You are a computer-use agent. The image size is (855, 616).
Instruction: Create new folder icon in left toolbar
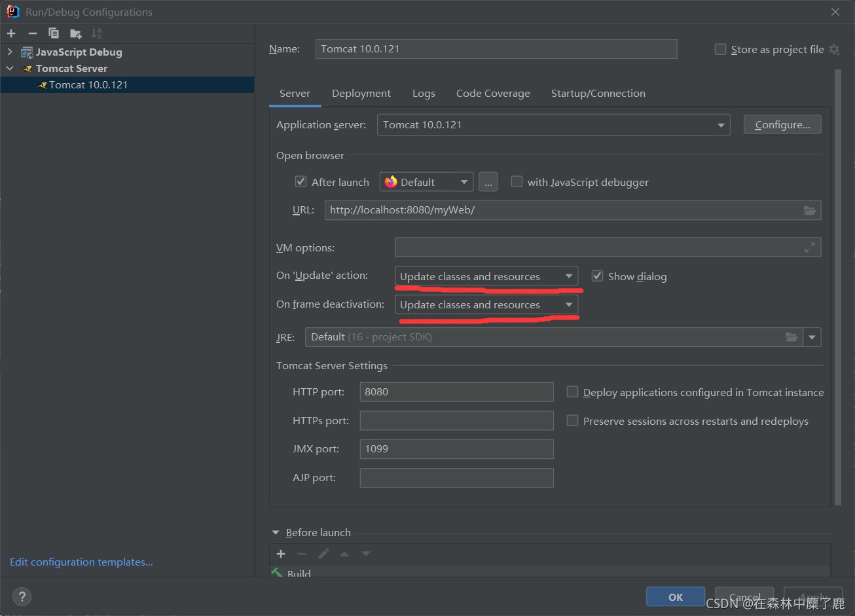[76, 33]
